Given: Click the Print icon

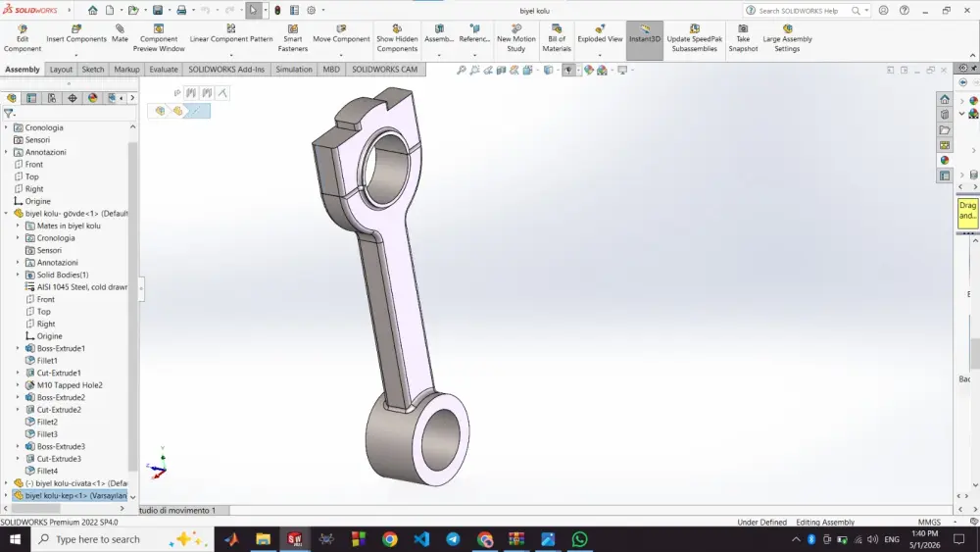Looking at the screenshot, I should click(x=181, y=10).
